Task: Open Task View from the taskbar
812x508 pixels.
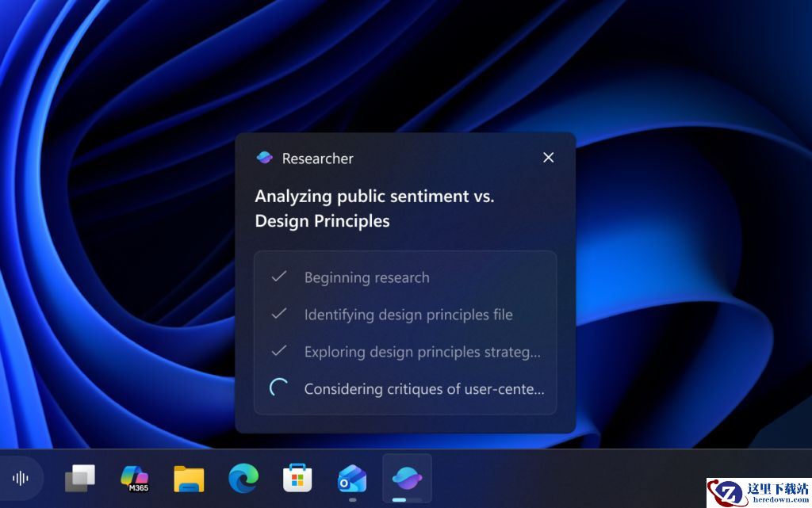Action: click(x=80, y=478)
